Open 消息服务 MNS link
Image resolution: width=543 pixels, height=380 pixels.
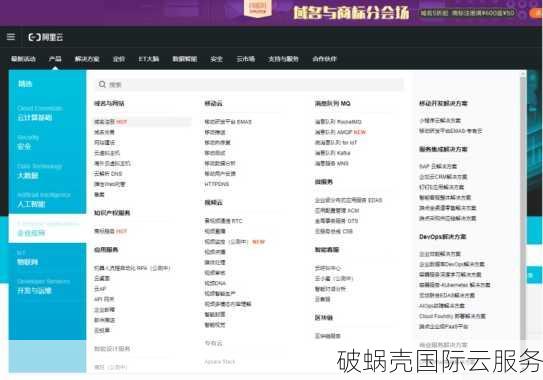coord(331,163)
